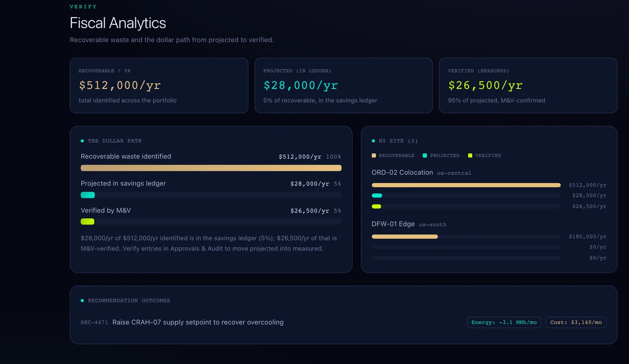
Task: Click the large $512,000/yr card value
Action: point(120,85)
